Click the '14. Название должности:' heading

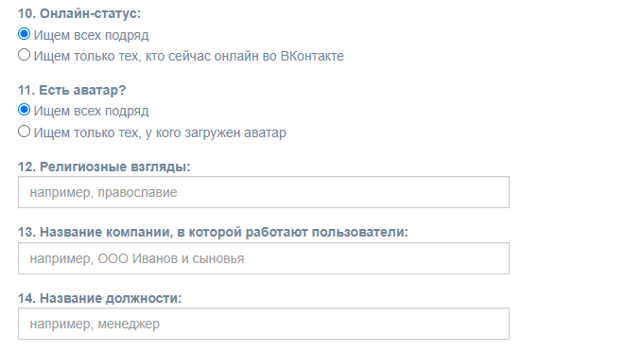[100, 298]
